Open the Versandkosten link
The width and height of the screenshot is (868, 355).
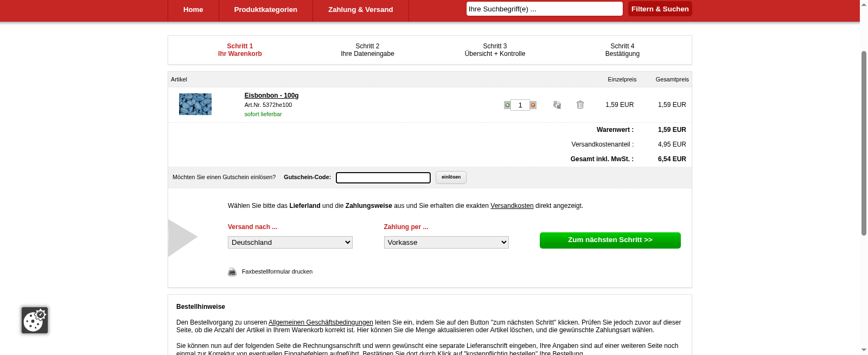[x=512, y=206]
